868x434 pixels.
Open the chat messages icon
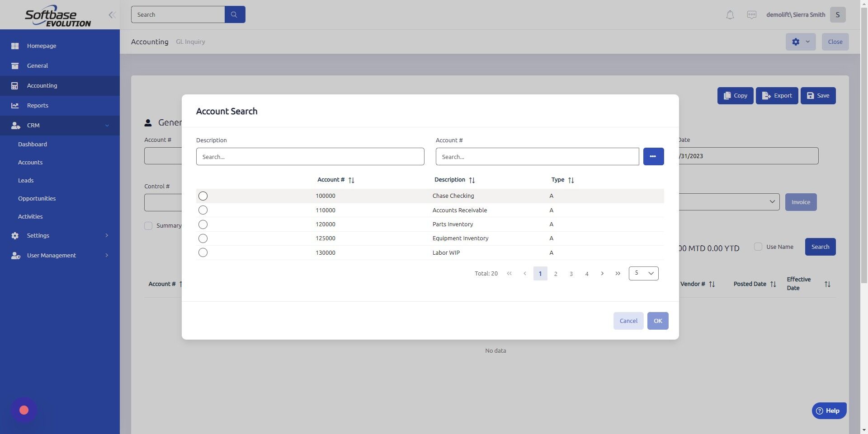[x=751, y=15]
